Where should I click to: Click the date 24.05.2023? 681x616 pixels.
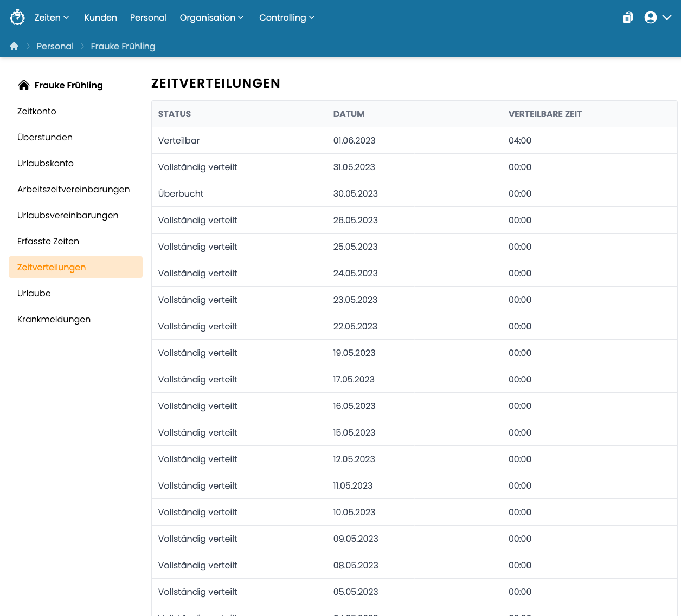(356, 273)
